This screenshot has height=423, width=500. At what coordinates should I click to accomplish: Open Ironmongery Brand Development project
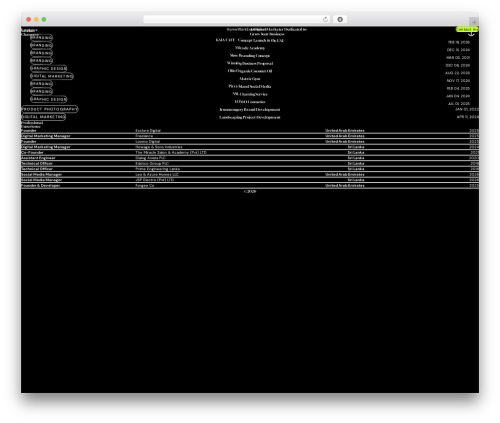click(x=250, y=110)
